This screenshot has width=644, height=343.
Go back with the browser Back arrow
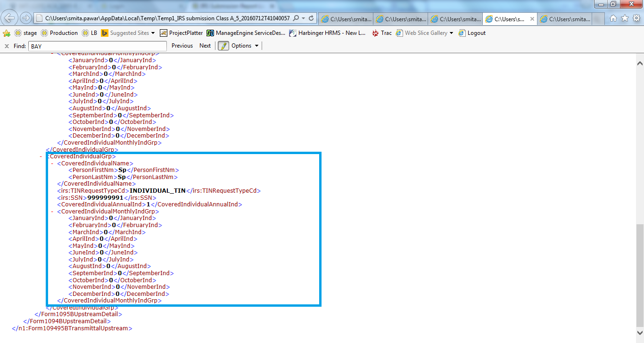9,18
